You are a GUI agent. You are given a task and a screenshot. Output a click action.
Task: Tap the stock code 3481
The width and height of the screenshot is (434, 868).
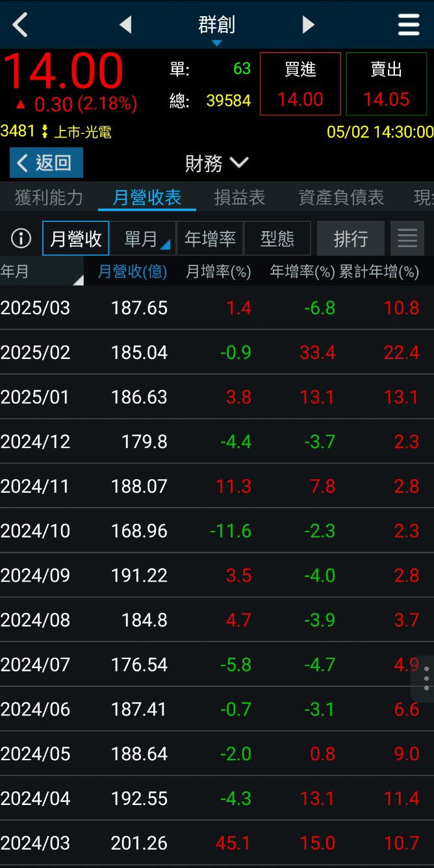coord(18,131)
